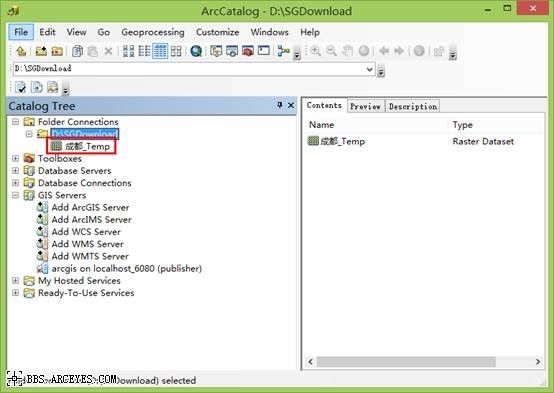
Task: Select Add ArcIMS Server item
Action: (84, 219)
